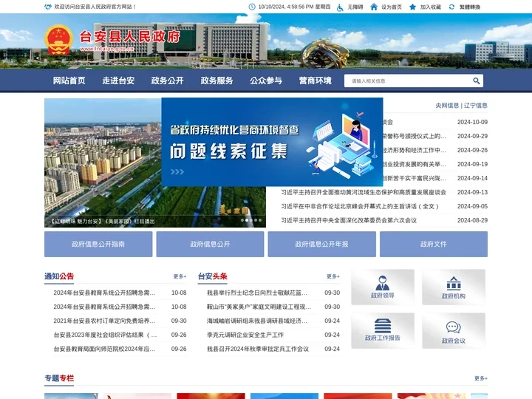Open 我县召开2024年秋季审批定兵工作会议 headline
Image resolution: width=532 pixels, height=399 pixels.
pos(258,349)
